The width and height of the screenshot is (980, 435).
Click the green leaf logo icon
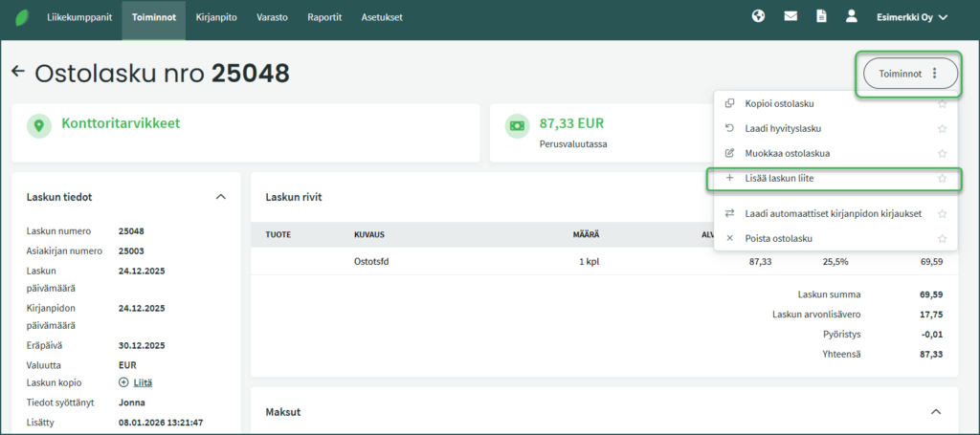coord(22,17)
